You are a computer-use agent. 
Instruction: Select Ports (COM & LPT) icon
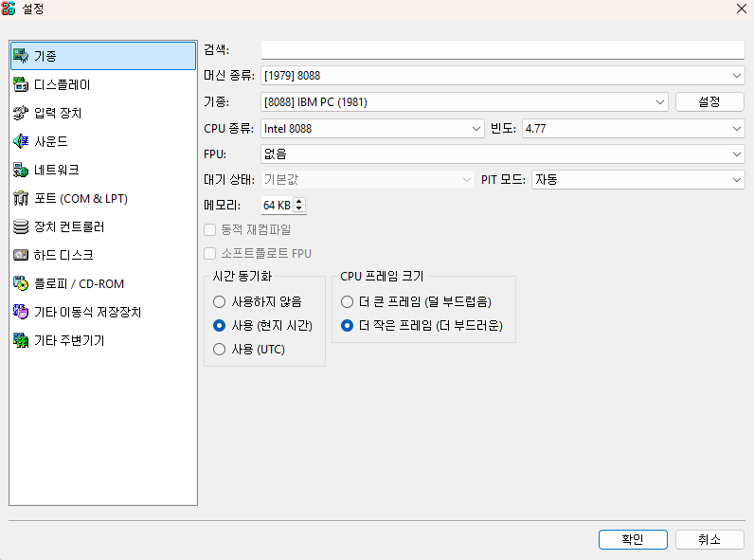coord(20,198)
